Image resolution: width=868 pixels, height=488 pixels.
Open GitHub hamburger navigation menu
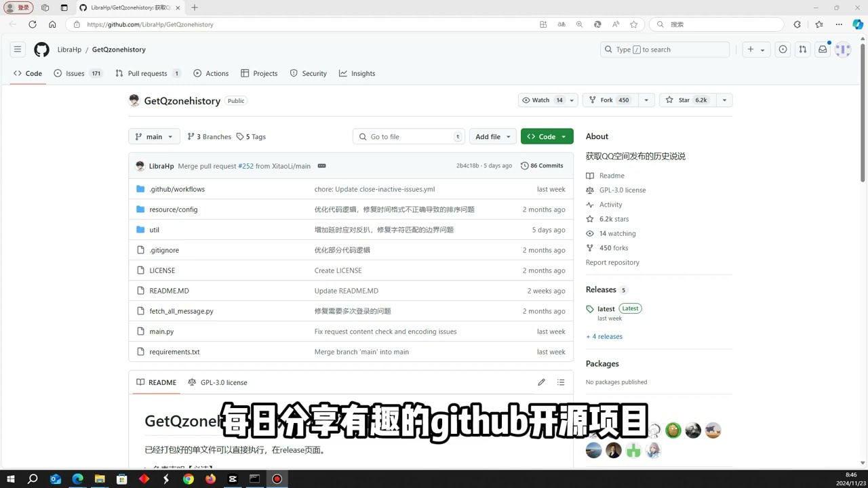click(18, 49)
